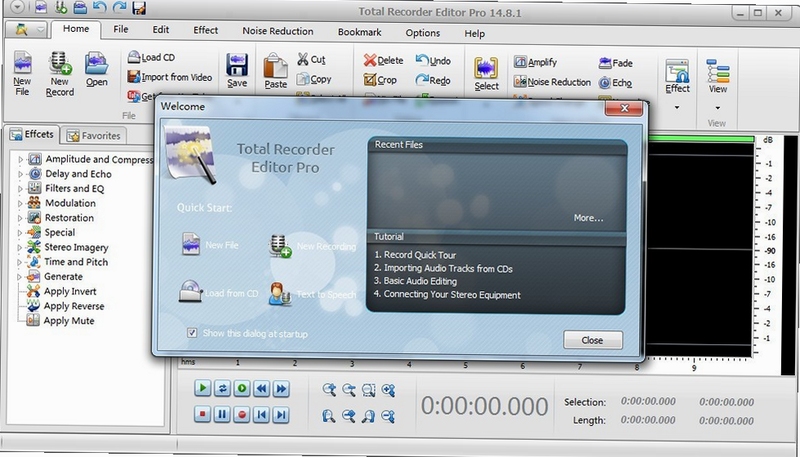
Task: Expand the Stereo Imagery category
Action: pyautogui.click(x=20, y=248)
